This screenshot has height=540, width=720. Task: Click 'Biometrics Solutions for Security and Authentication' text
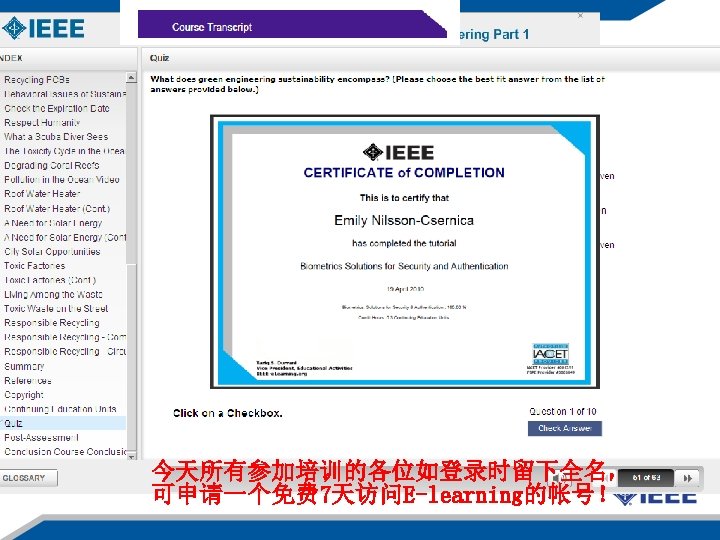404,266
